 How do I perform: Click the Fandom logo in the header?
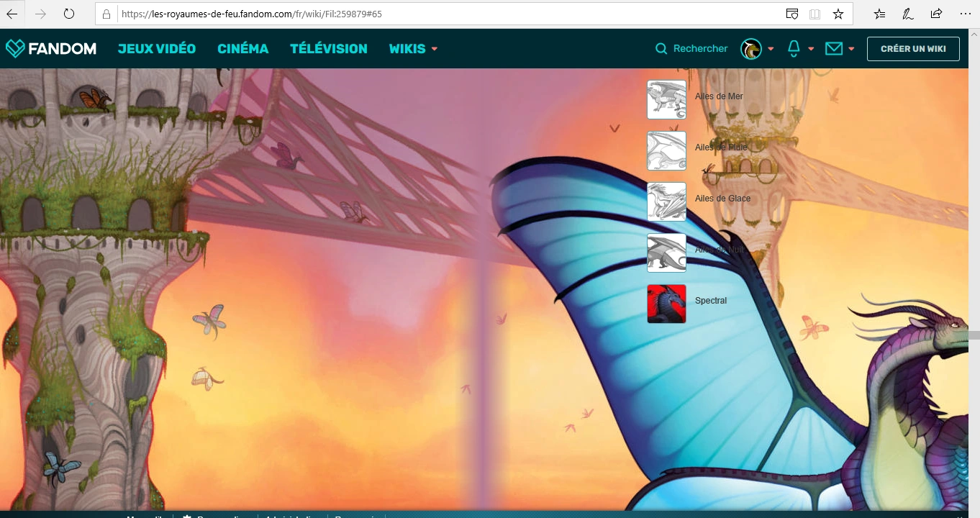tap(51, 49)
